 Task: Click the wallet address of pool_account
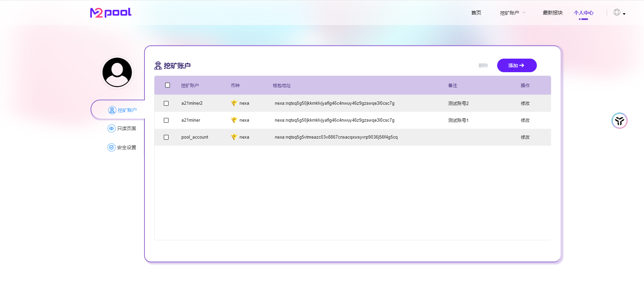[x=336, y=137]
